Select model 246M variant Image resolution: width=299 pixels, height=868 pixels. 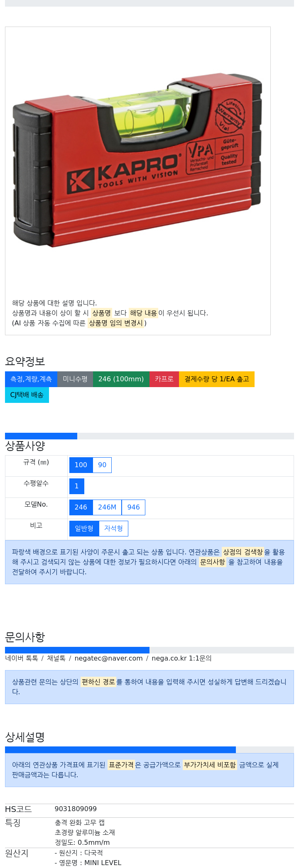(107, 507)
